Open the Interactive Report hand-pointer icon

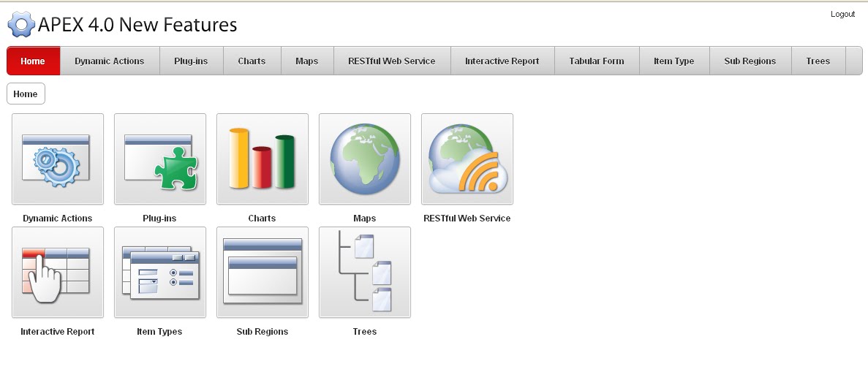click(58, 273)
